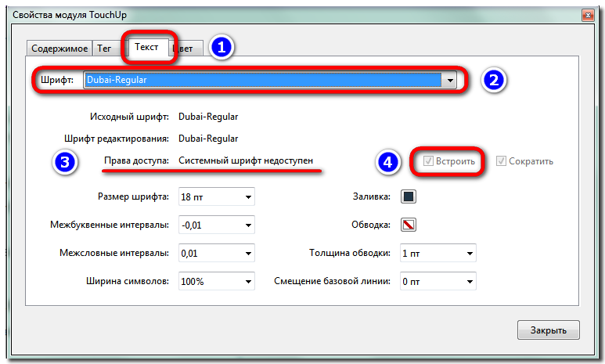The height and width of the screenshot is (364, 605).
Task: Click the blue number 3 marker
Action: point(66,162)
